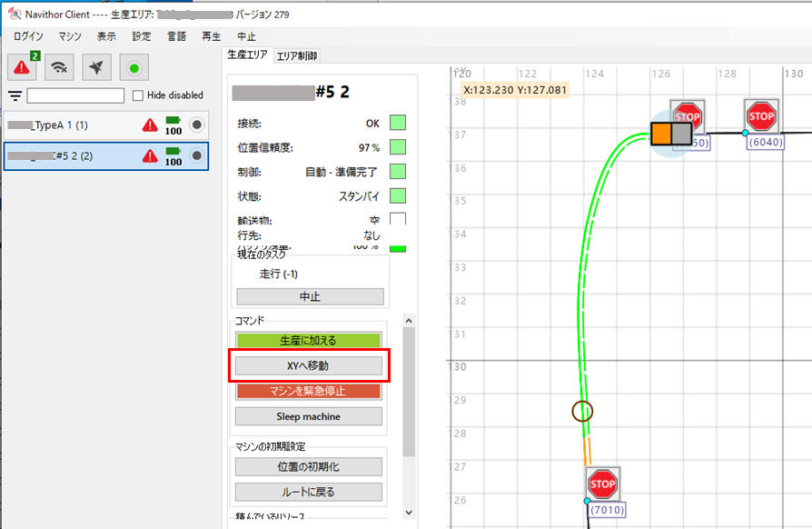Toggle round status button for TypeA 1
This screenshot has height=529, width=812.
(196, 125)
